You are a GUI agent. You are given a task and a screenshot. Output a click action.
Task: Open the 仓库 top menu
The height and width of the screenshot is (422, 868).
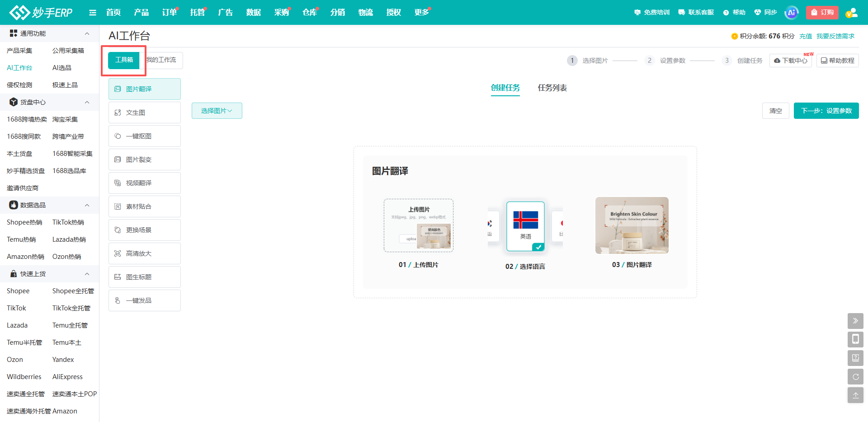[310, 12]
